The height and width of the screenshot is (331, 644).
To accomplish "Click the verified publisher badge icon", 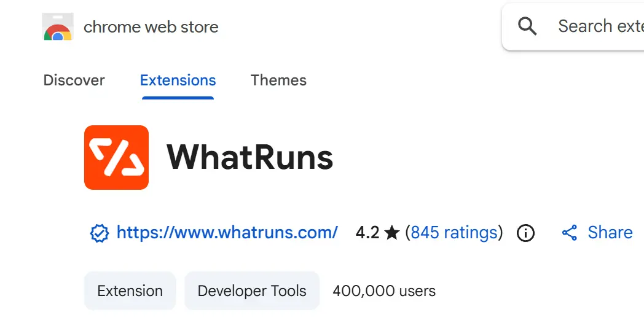I will tap(100, 234).
